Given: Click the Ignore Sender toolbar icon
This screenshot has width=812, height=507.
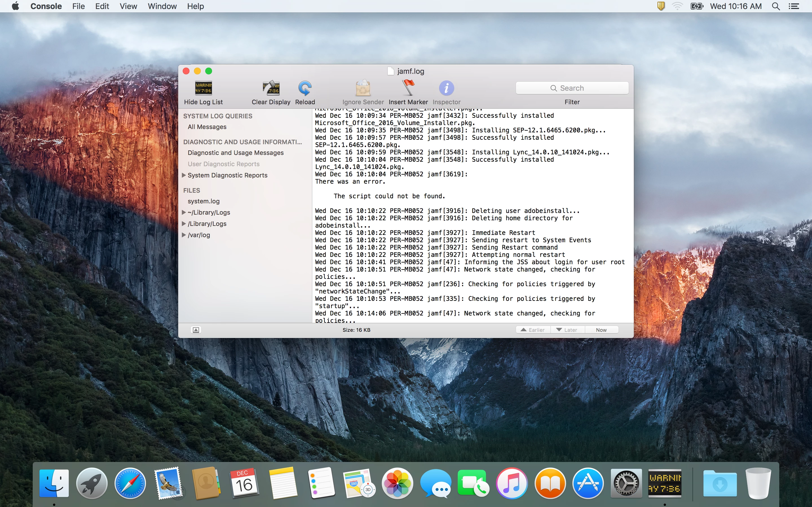Looking at the screenshot, I should (363, 88).
